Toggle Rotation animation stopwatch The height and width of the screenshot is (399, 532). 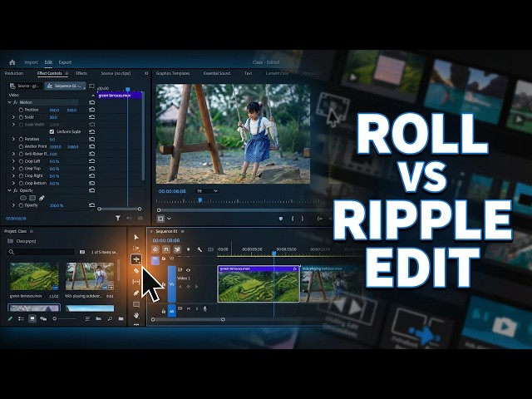[x=21, y=139]
